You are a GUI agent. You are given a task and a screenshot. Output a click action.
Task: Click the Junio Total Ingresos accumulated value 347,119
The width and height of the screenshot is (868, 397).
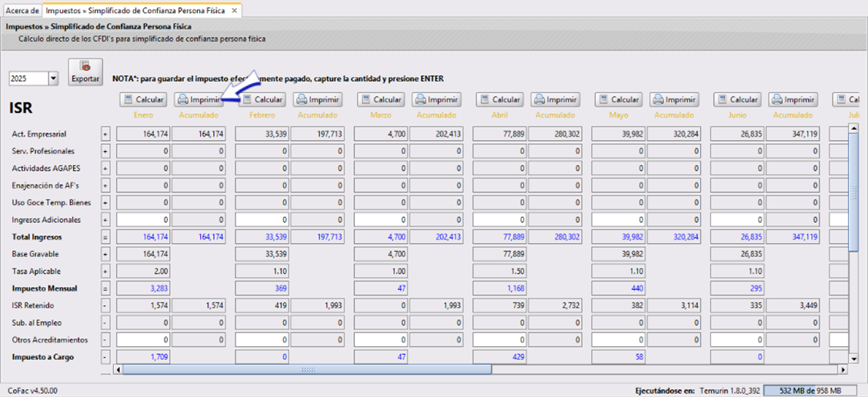coord(793,237)
